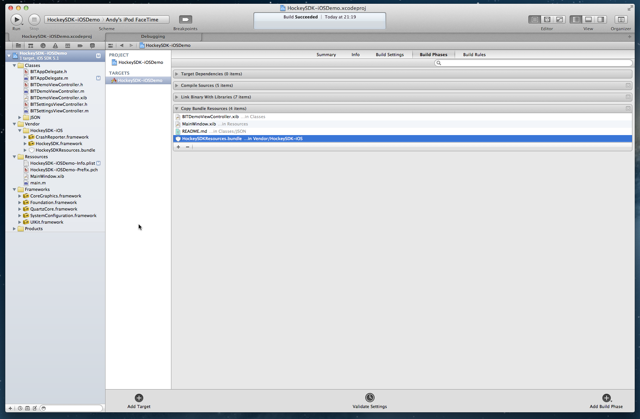Click the build phases search field

(533, 63)
